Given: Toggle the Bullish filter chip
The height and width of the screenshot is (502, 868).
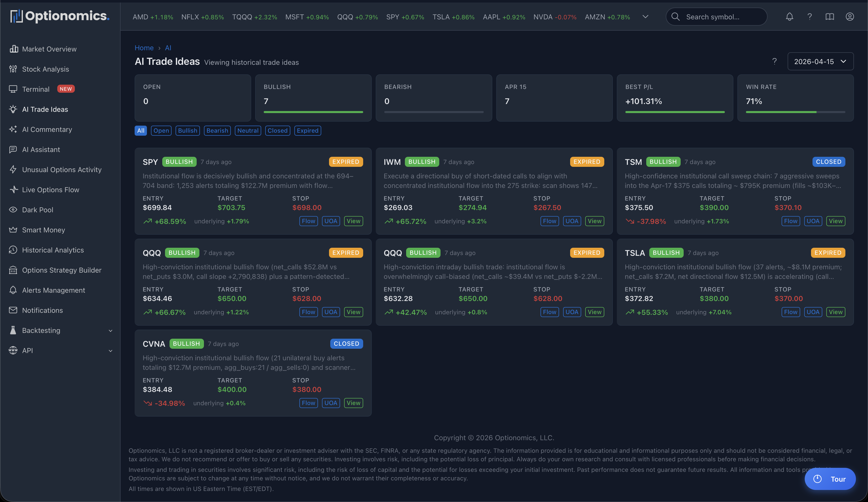Looking at the screenshot, I should coord(188,131).
